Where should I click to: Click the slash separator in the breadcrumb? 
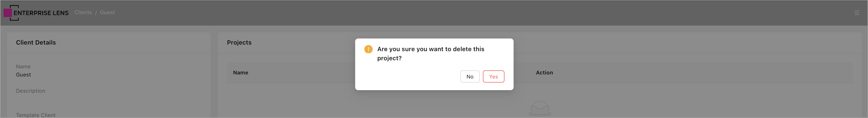coord(96,12)
